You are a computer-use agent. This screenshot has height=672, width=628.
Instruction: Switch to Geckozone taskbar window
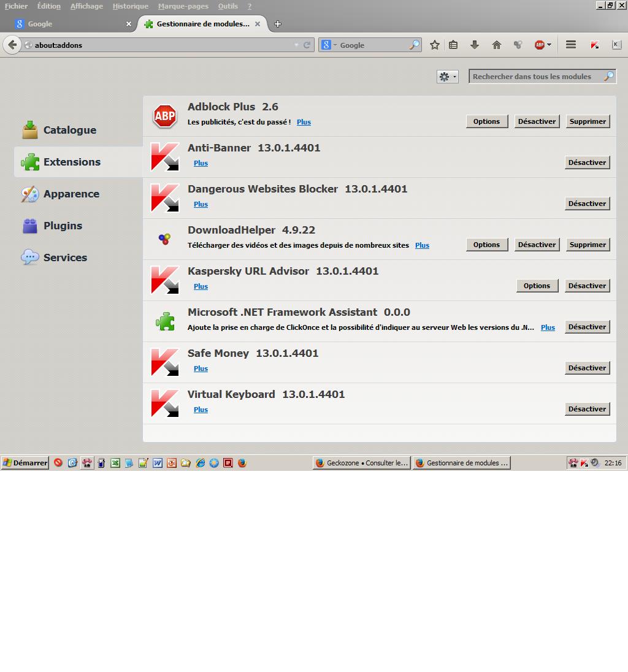click(361, 463)
